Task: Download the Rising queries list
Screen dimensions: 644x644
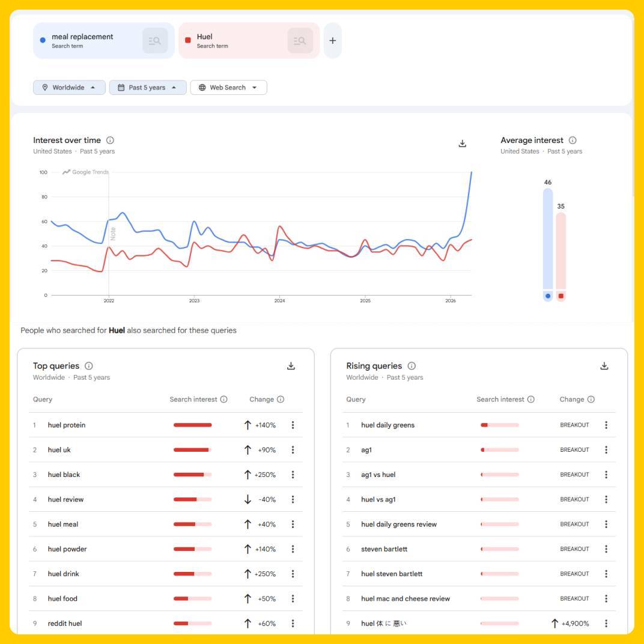Action: [604, 366]
